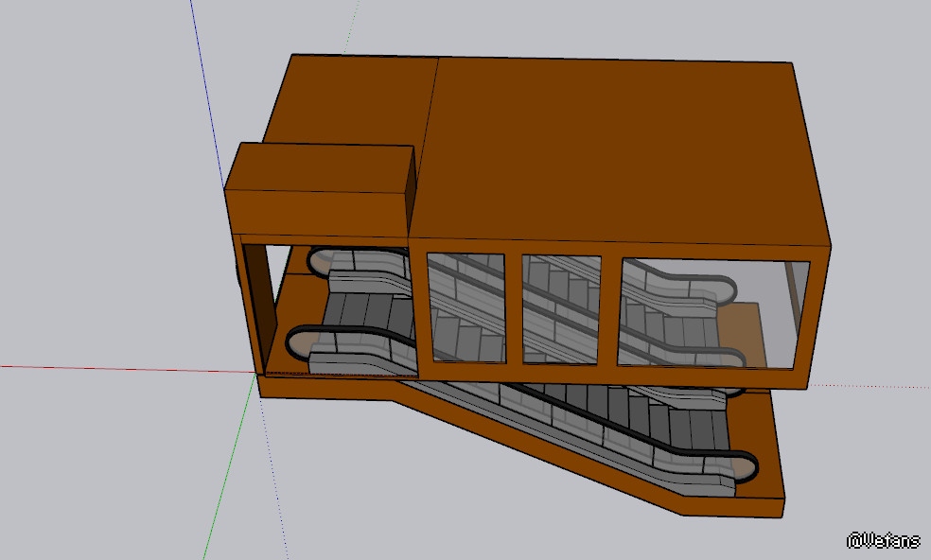Select the orange pillar between left and middle windows

pyautogui.click(x=515, y=308)
